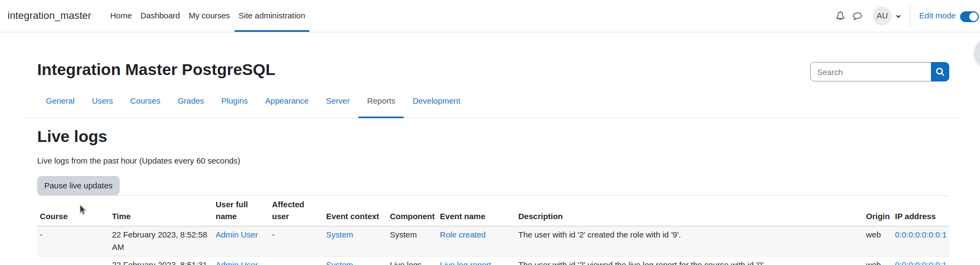The width and height of the screenshot is (980, 265).
Task: Expand the user menu chevron
Action: pyautogui.click(x=898, y=16)
